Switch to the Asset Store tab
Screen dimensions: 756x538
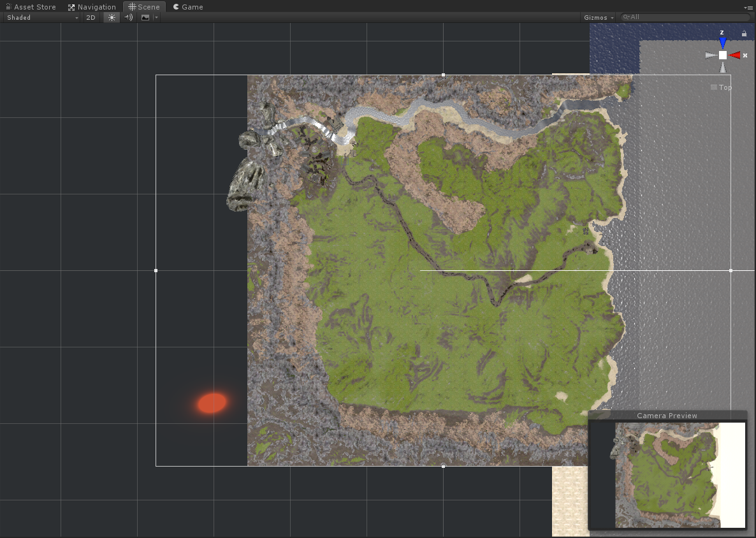coord(31,7)
